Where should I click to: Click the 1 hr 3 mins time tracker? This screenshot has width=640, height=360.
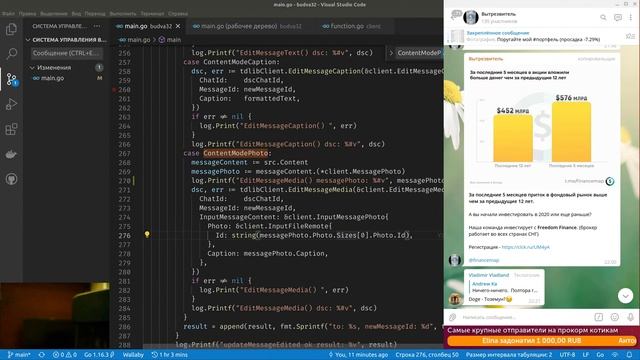click(x=169, y=355)
